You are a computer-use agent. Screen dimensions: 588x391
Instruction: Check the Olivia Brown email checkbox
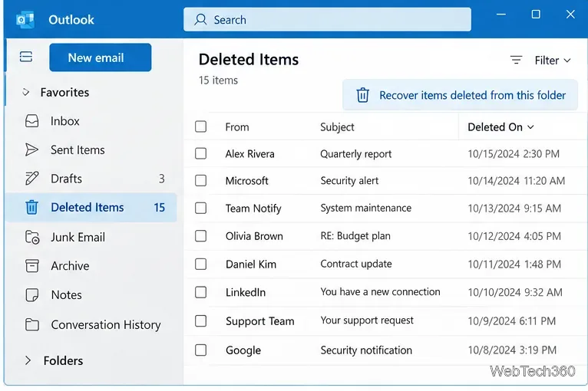[x=200, y=236]
